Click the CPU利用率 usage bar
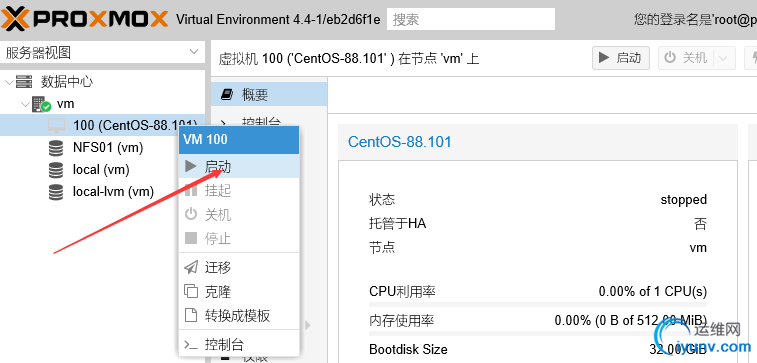The height and width of the screenshot is (363, 757). (538, 305)
